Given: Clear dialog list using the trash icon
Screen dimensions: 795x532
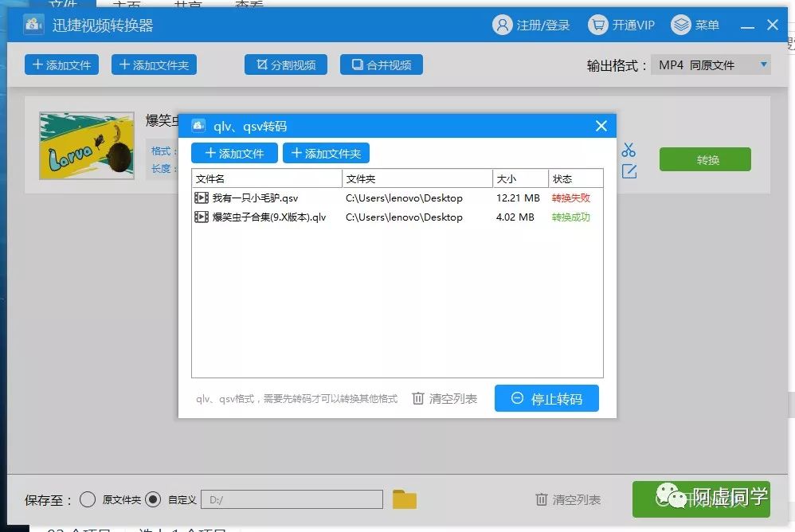Looking at the screenshot, I should coord(417,398).
